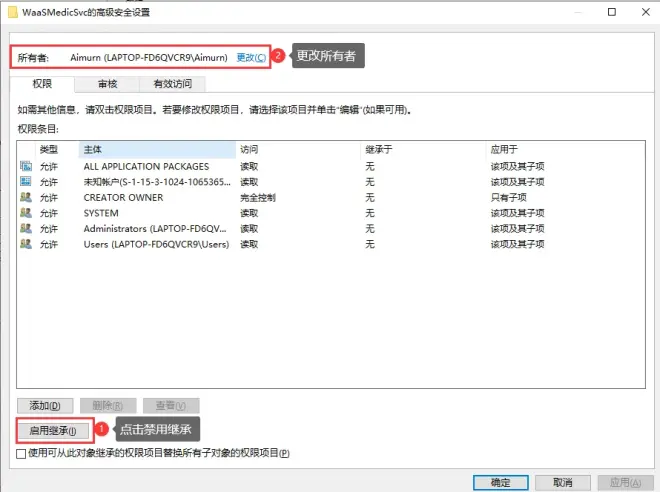
Task: Click the disabled 查看(V) button
Action: click(171, 406)
